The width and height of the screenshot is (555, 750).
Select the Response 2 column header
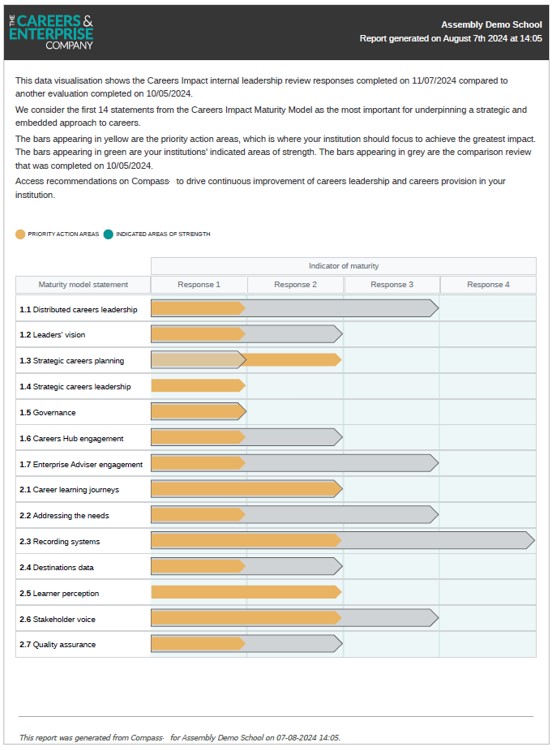295,285
